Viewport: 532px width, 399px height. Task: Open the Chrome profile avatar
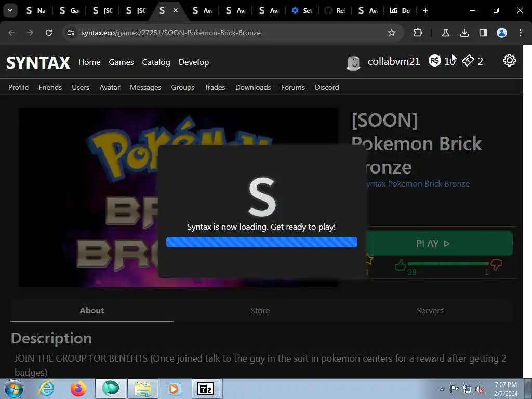tap(502, 33)
